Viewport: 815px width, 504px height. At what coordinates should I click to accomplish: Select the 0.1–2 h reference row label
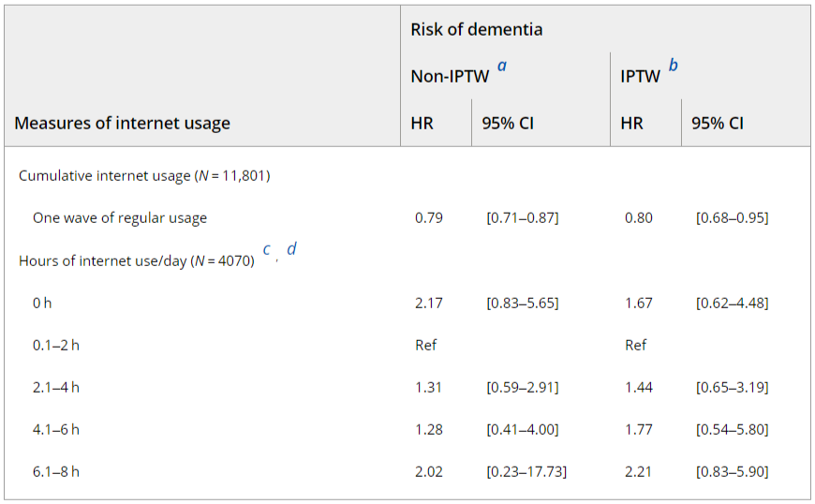pos(56,345)
